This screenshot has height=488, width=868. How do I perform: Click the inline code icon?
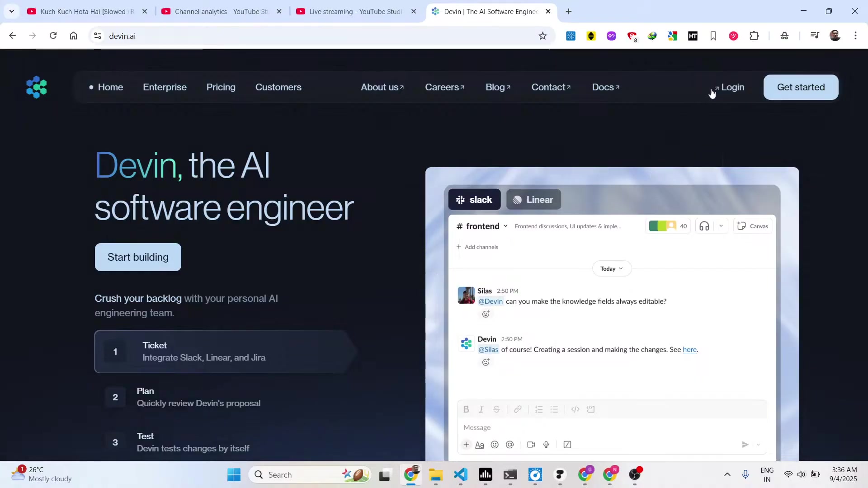575,409
